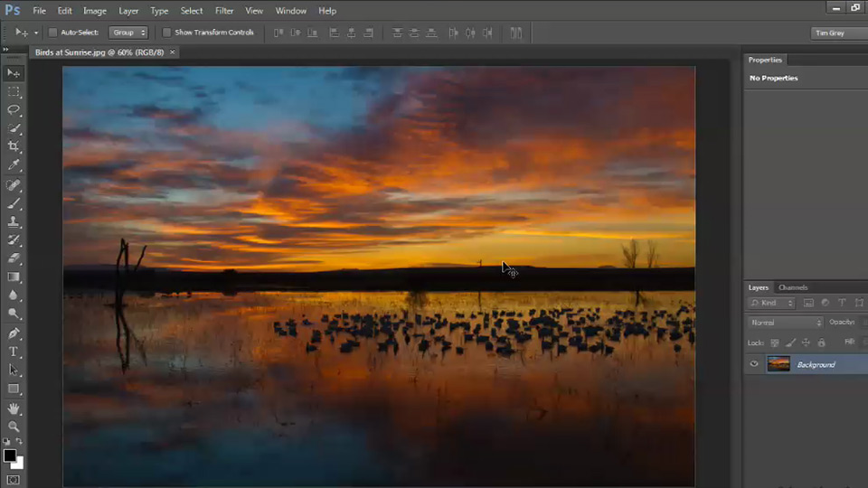The height and width of the screenshot is (488, 868).
Task: Open the Select menu
Action: coord(192,11)
